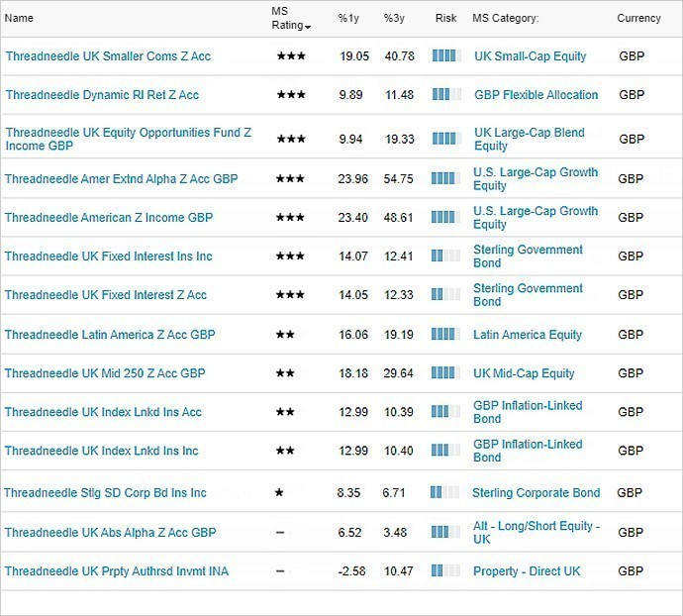The image size is (683, 616).
Task: Sort by MS Rating column arrow
Action: point(308,27)
